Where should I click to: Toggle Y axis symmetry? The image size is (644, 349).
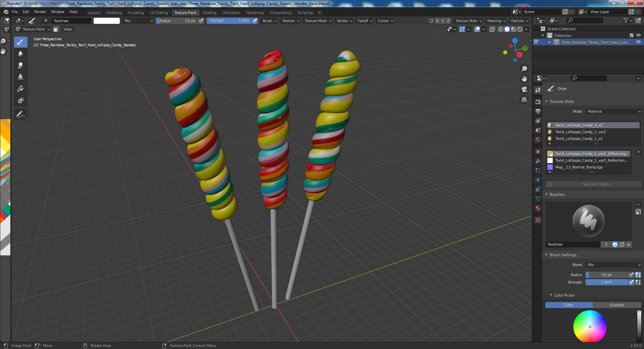point(443,21)
